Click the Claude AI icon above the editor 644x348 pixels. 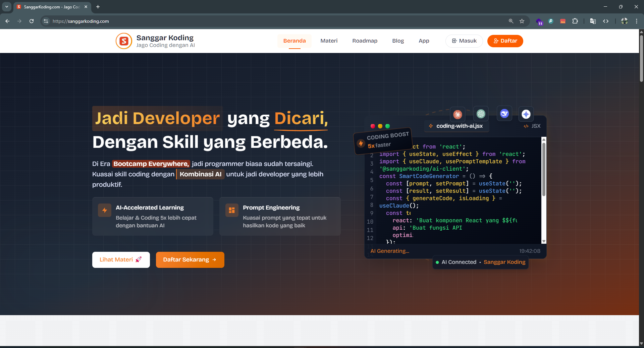coord(458,114)
